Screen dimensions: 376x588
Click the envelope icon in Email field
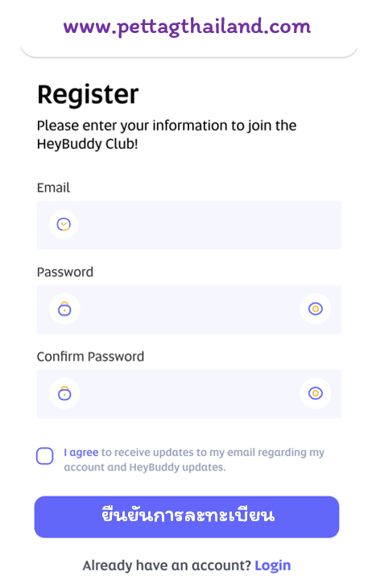pyautogui.click(x=64, y=224)
